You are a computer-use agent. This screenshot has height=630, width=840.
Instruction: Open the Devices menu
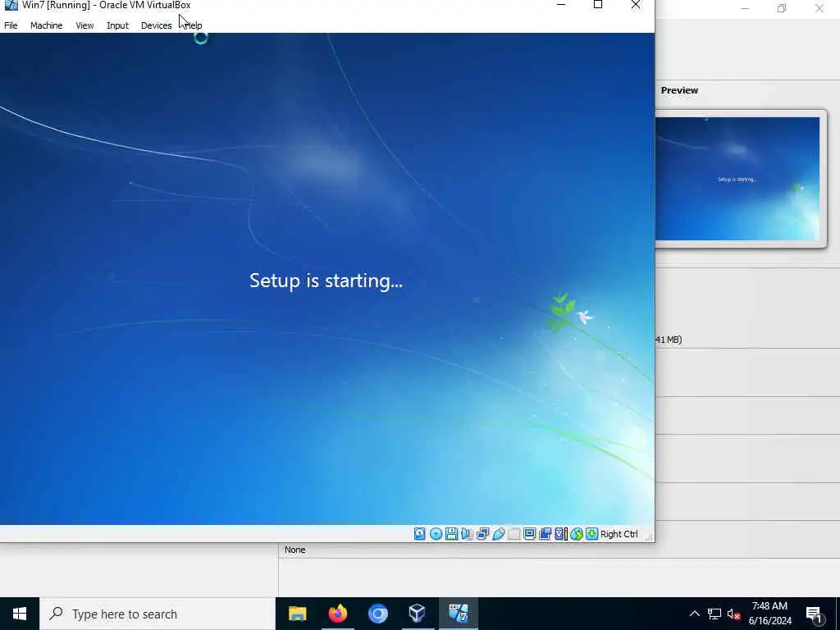coord(156,25)
